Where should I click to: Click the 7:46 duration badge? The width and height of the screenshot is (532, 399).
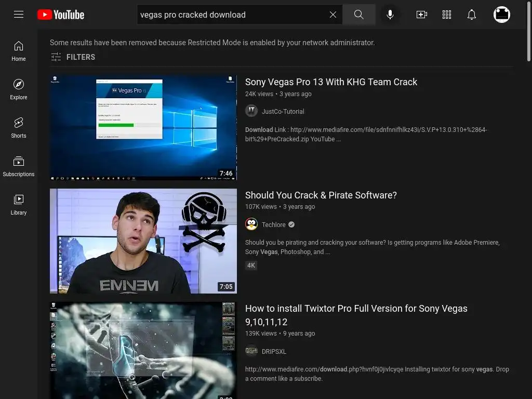click(x=226, y=174)
